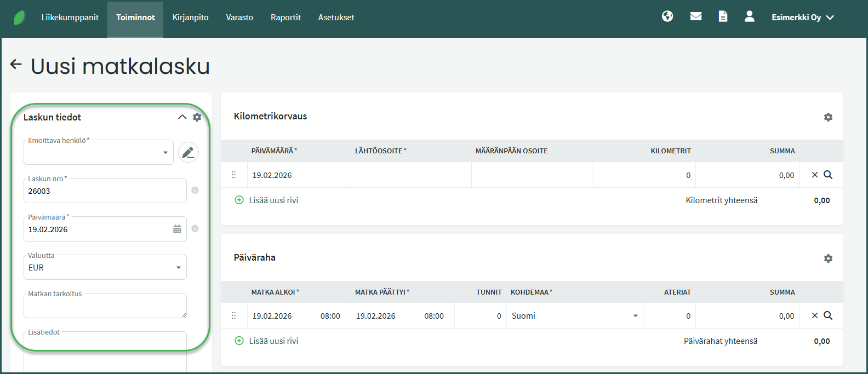Image resolution: width=868 pixels, height=374 pixels.
Task: Click magnifier icon in Päiväraha row
Action: click(828, 315)
